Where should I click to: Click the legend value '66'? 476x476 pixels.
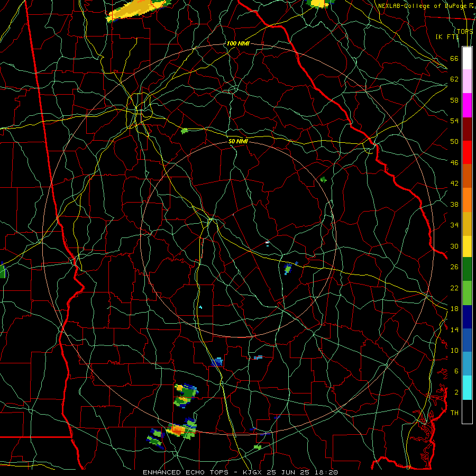click(x=454, y=59)
